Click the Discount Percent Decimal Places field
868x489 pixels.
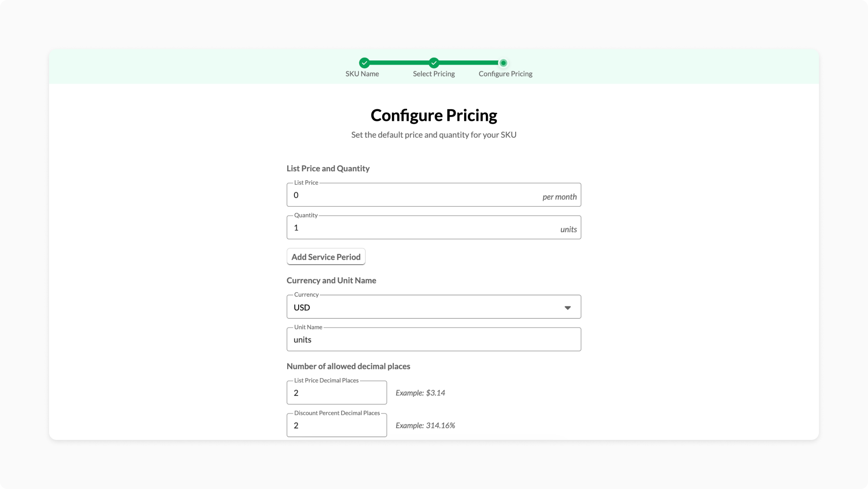click(x=336, y=425)
